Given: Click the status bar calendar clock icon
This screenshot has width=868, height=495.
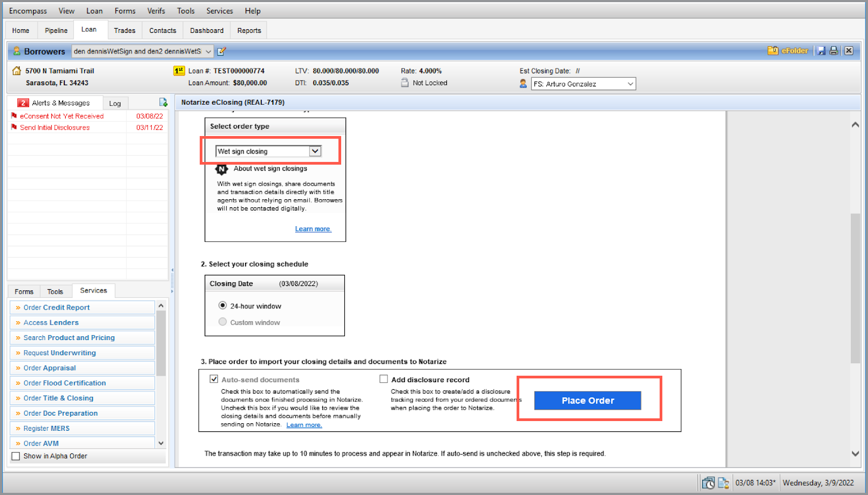Looking at the screenshot, I should tap(708, 483).
